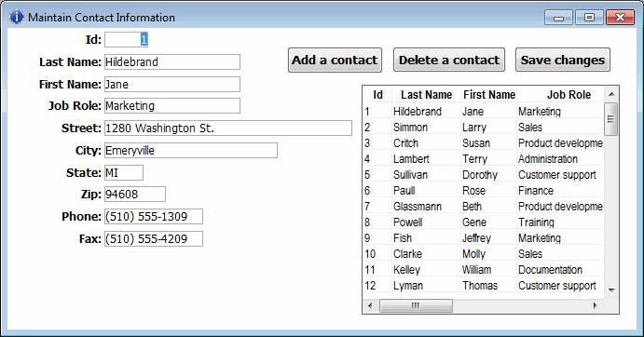This screenshot has height=337, width=644.
Task: Maximize the Maintain Contact Information window
Action: click(x=589, y=18)
